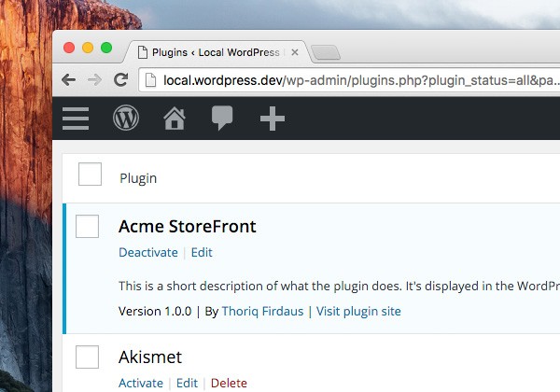Click the WordPress logo in admin bar
Viewport: 560px width, 392px height.
pos(126,118)
